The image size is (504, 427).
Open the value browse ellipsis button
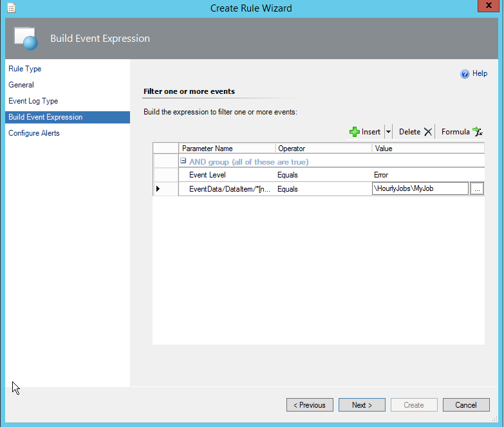click(x=476, y=189)
